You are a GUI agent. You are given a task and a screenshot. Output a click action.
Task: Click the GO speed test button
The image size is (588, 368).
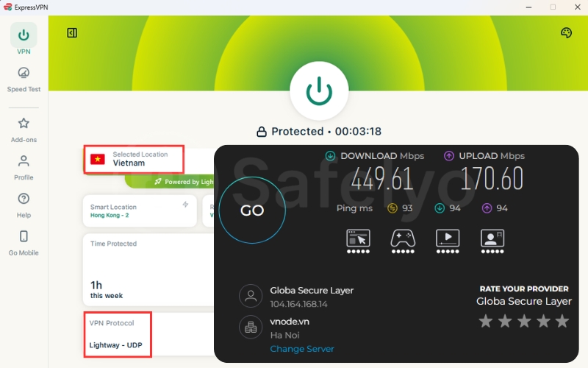click(x=252, y=210)
